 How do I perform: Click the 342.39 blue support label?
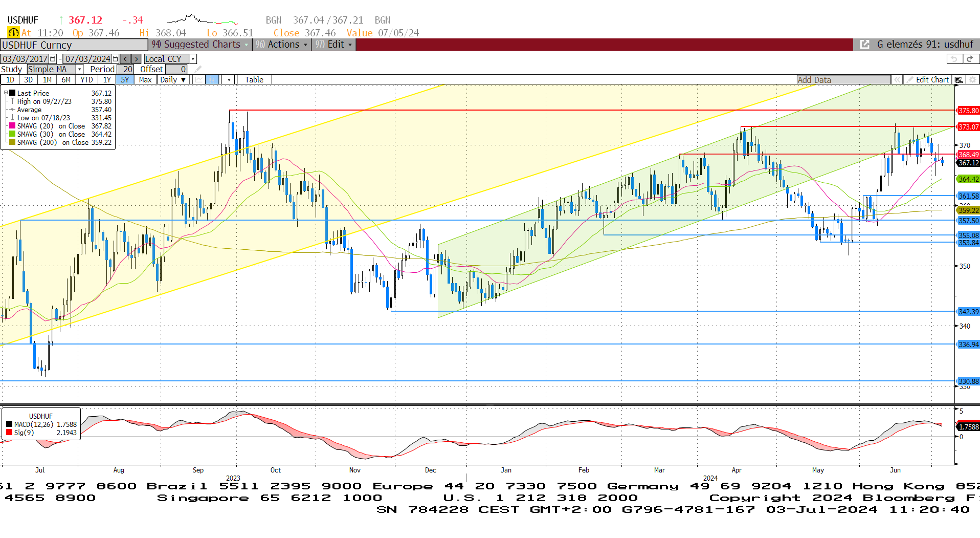pyautogui.click(x=968, y=311)
